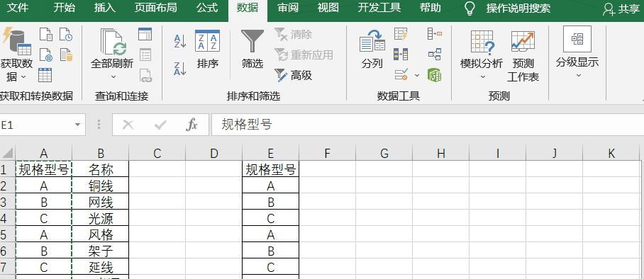Image resolution: width=644 pixels, height=279 pixels.
Task: Click the fx insert function icon
Action: coord(191,125)
